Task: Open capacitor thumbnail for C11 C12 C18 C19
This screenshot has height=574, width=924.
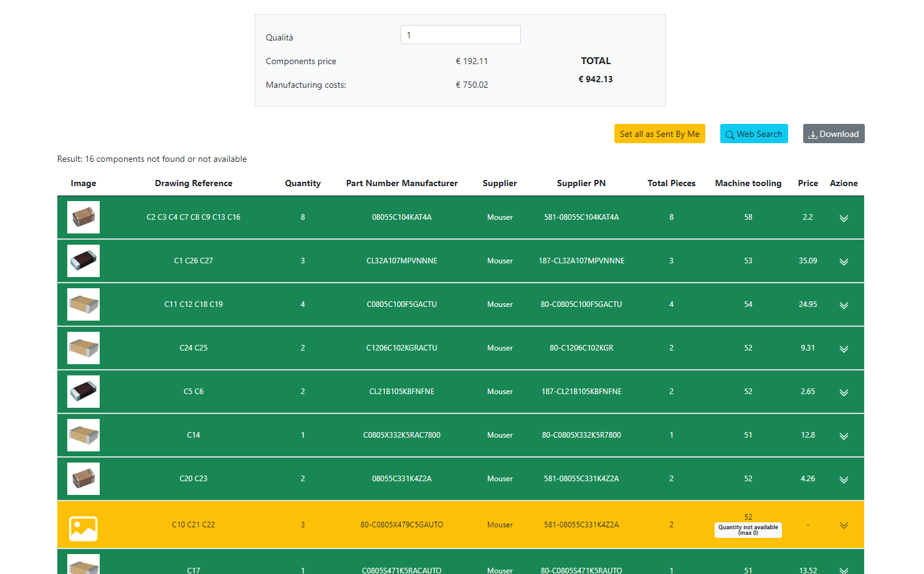Action: 83,304
